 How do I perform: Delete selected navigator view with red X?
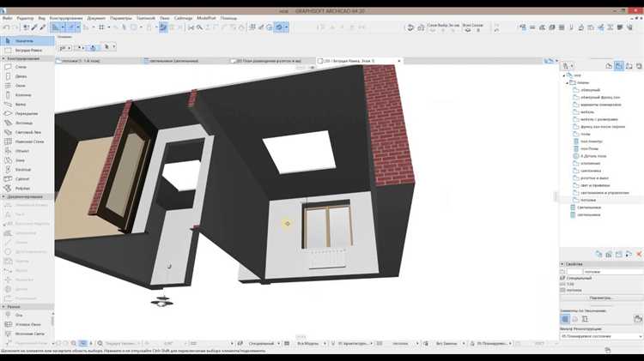[x=639, y=255]
